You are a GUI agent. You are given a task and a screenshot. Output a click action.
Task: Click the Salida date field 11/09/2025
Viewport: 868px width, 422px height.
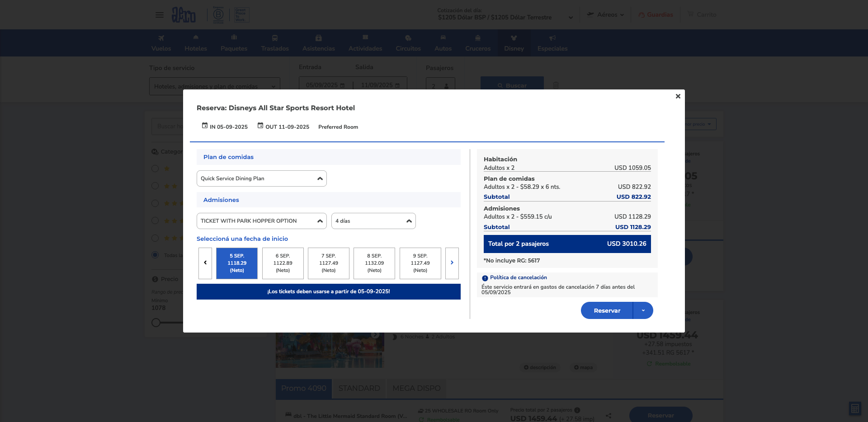pyautogui.click(x=380, y=85)
